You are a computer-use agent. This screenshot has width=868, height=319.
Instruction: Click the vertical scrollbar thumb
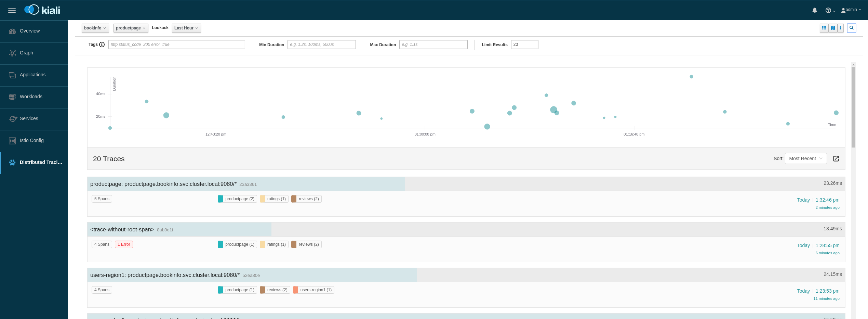853,107
